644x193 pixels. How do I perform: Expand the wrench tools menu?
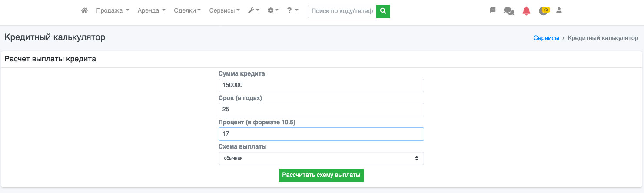(x=253, y=11)
